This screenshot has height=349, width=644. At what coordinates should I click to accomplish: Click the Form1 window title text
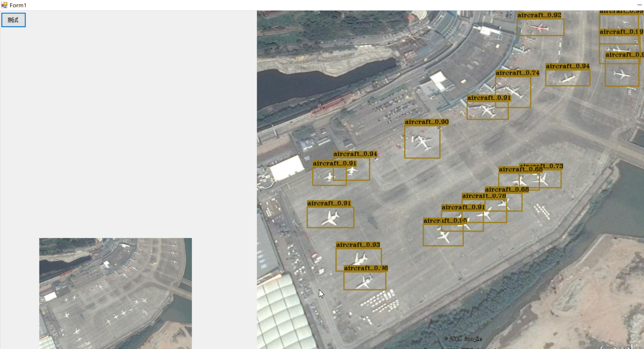point(18,5)
